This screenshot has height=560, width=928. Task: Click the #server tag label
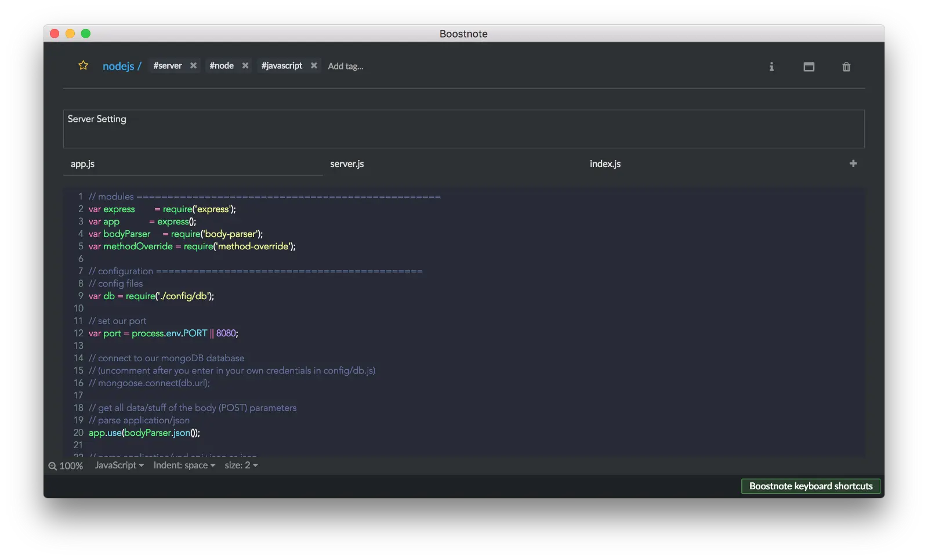coord(168,66)
